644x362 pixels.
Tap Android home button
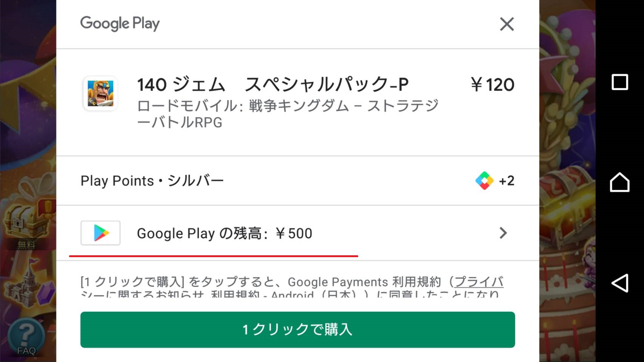(x=619, y=182)
